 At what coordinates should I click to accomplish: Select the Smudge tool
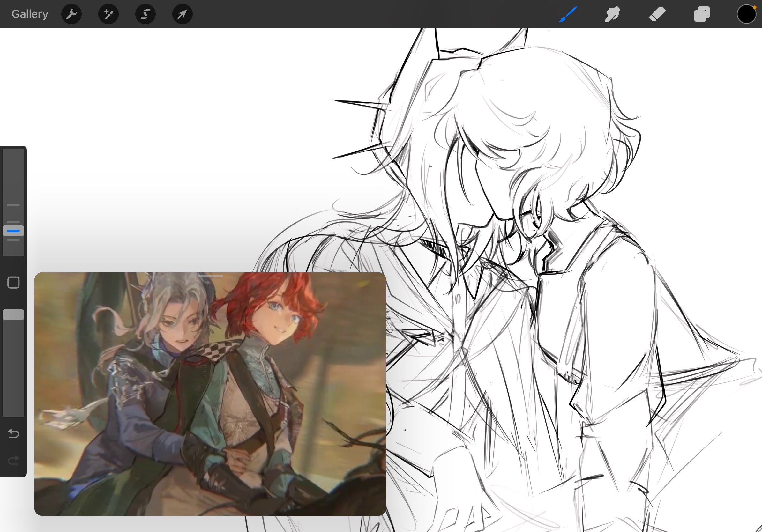click(x=612, y=14)
